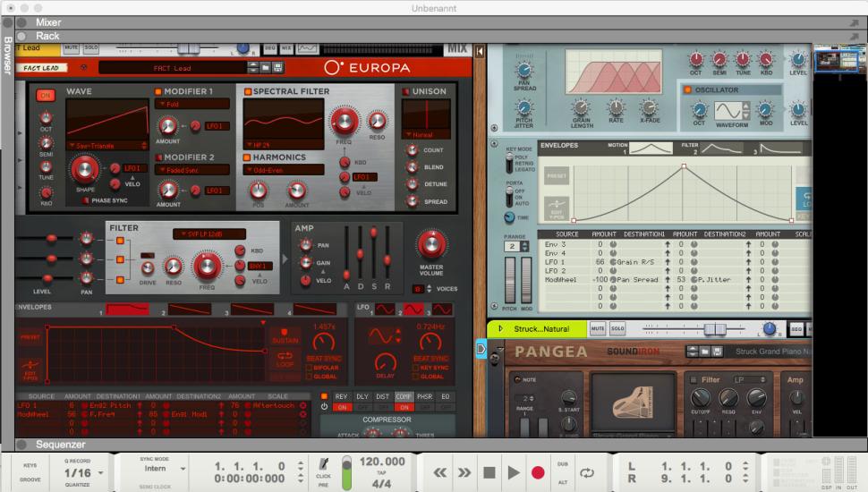Toggle Modifier 1 enable LED
The width and height of the screenshot is (868, 492).
click(158, 91)
